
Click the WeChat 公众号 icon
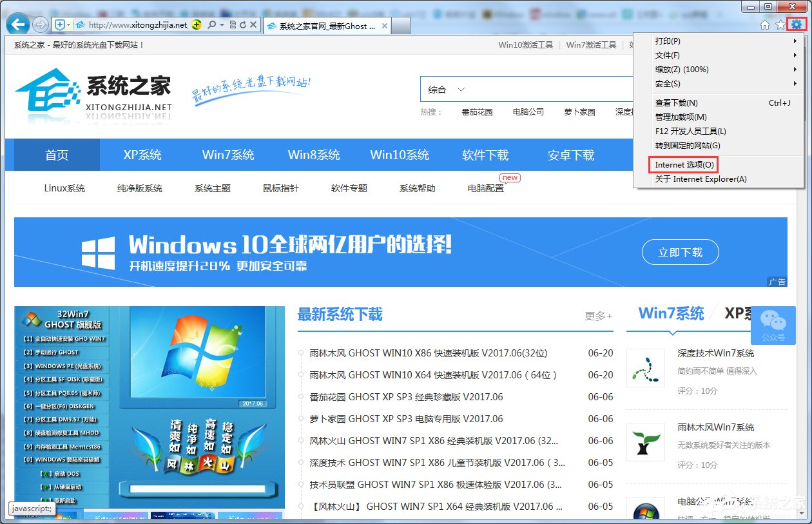[x=773, y=325]
